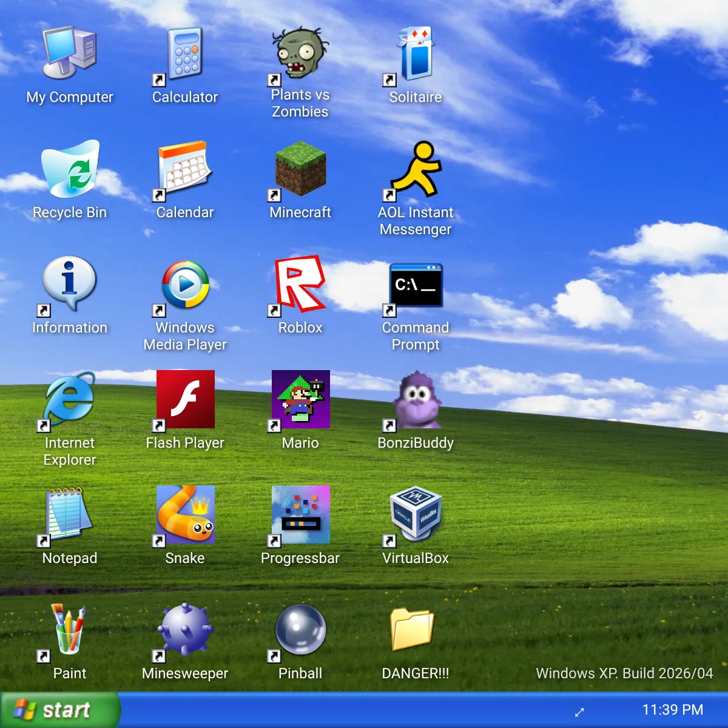Image resolution: width=728 pixels, height=728 pixels.
Task: Open the Plants vs Zombies game
Action: tap(300, 55)
